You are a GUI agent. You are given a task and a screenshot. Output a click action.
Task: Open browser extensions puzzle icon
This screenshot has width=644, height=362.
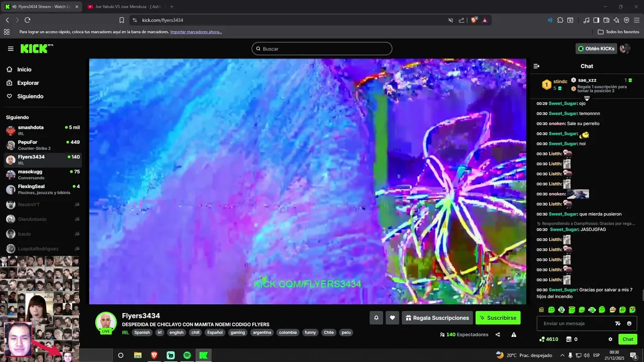click(x=560, y=20)
